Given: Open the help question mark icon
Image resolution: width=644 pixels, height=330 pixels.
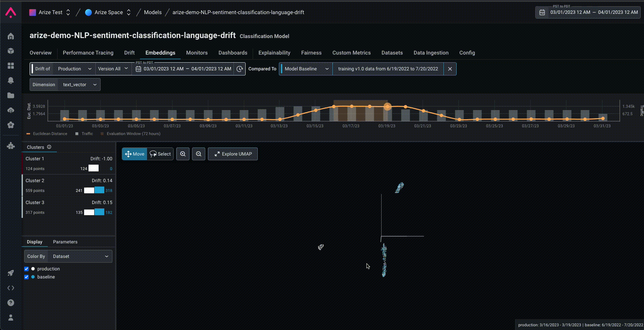Looking at the screenshot, I should click(11, 303).
